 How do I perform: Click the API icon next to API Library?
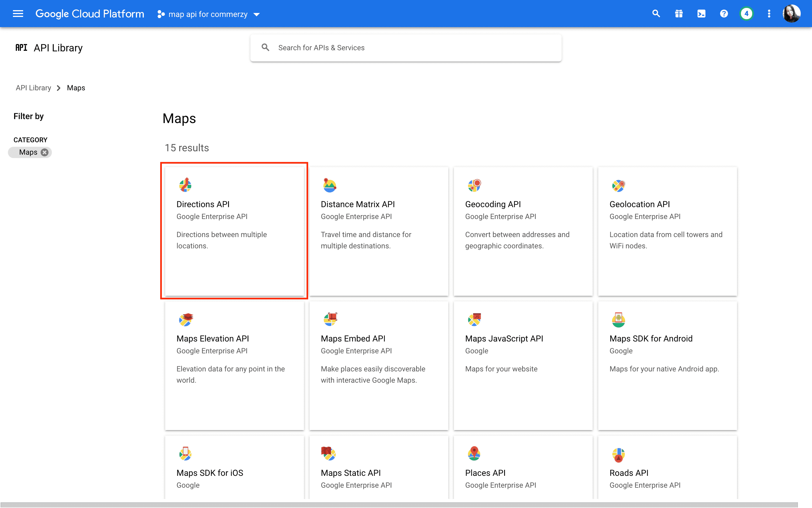[x=21, y=48]
